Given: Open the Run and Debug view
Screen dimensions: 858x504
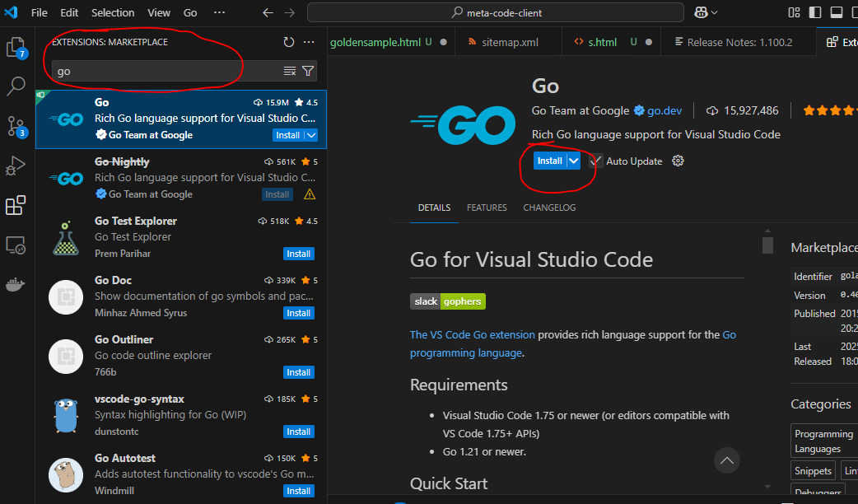Looking at the screenshot, I should (16, 166).
